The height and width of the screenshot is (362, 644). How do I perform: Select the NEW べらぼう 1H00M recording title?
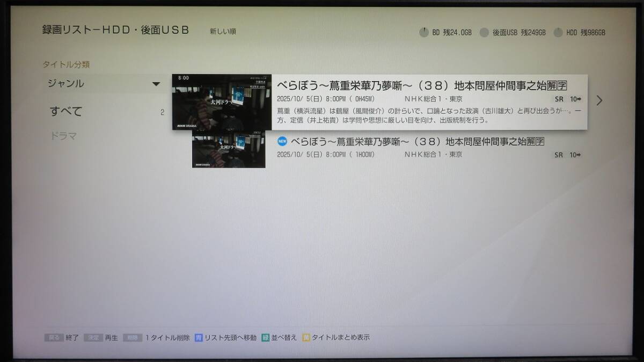418,142
